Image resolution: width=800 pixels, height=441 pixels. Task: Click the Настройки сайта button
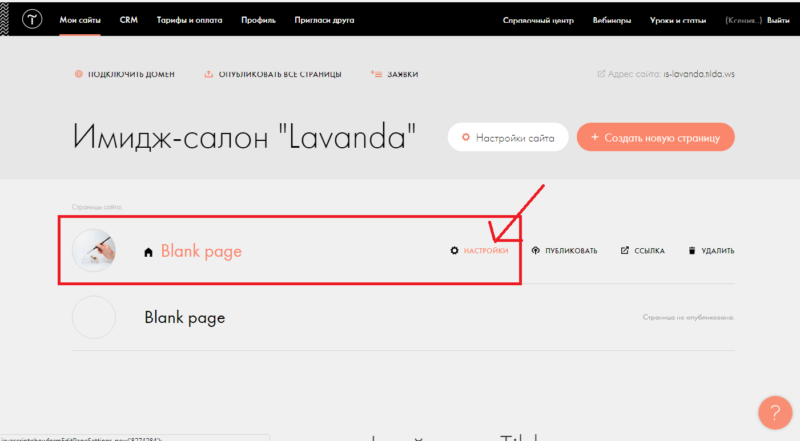pyautogui.click(x=508, y=137)
